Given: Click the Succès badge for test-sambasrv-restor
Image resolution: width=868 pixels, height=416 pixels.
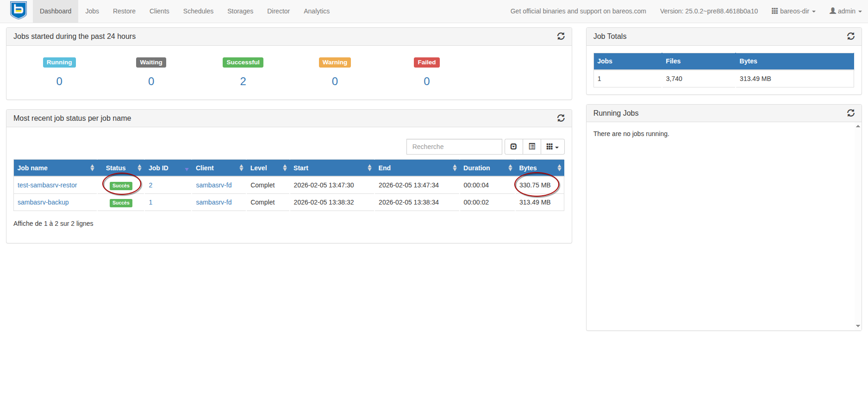Looking at the screenshot, I should 121,186.
